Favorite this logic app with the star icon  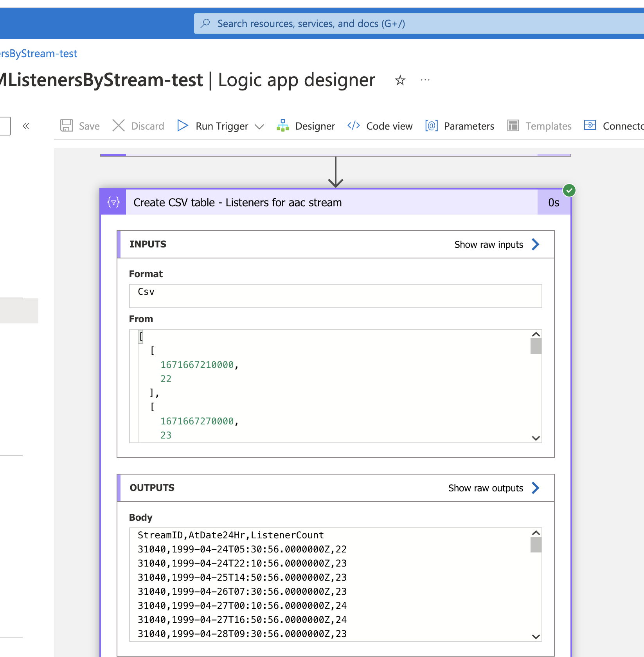[x=400, y=80]
